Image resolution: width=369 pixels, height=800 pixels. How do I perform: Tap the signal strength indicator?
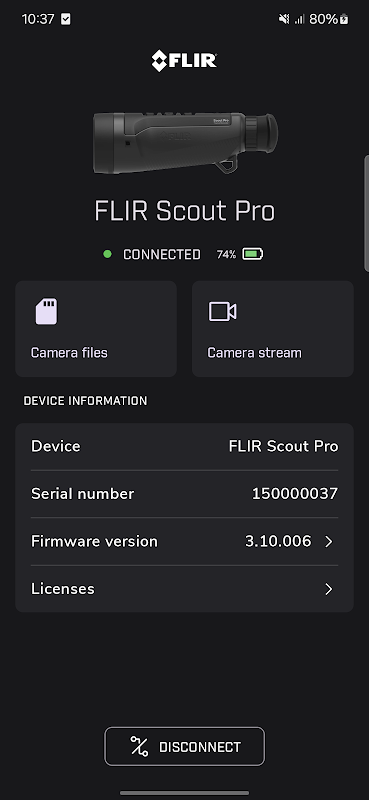pyautogui.click(x=300, y=19)
